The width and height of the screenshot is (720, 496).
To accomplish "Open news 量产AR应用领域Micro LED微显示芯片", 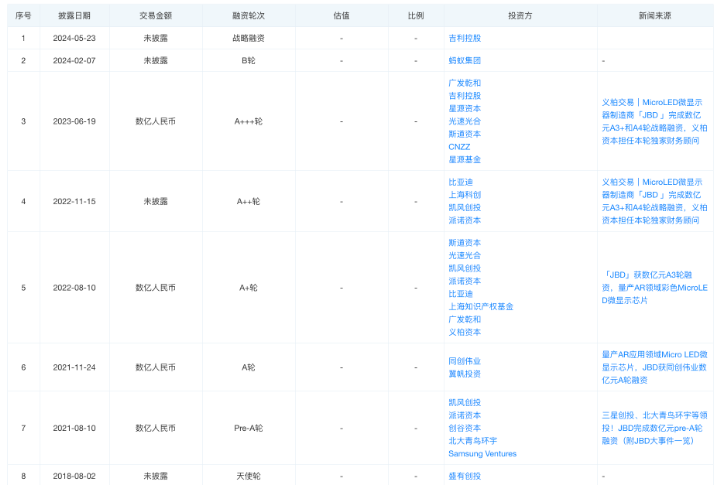I will point(654,367).
